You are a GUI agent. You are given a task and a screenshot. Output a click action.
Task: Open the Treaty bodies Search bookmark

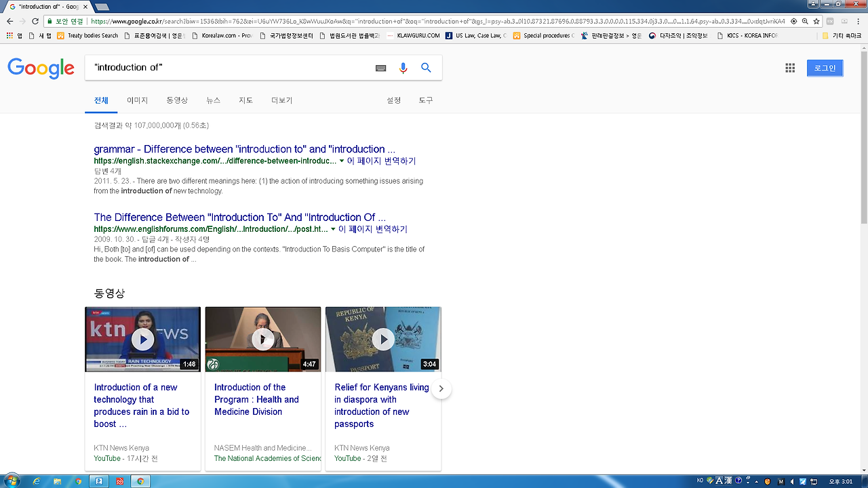point(87,35)
